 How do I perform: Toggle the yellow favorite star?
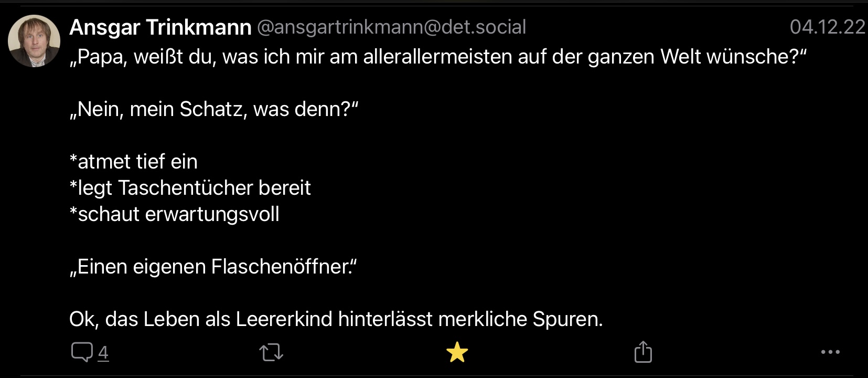pos(457,352)
